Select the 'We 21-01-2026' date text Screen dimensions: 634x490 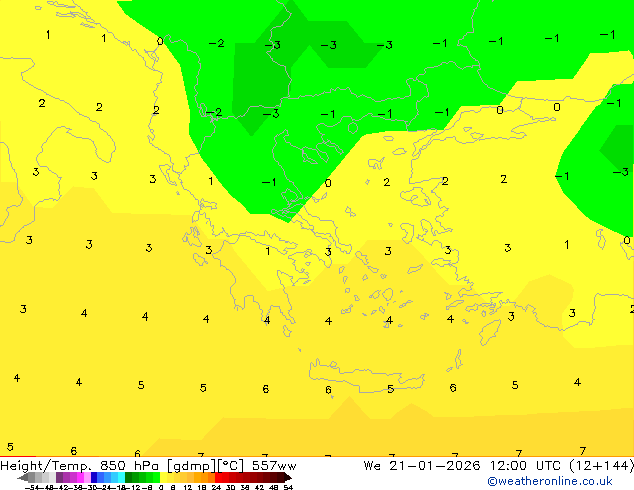[422, 466]
